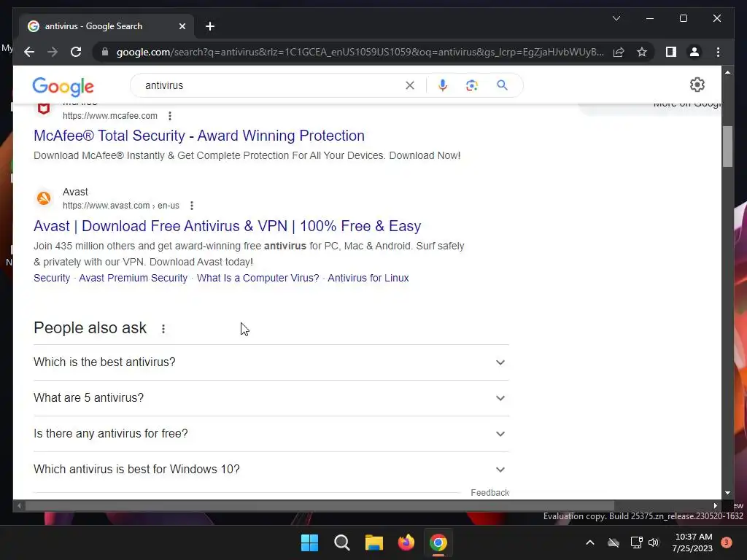Click into the antivirus search box
The width and height of the screenshot is (747, 560).
(271, 85)
